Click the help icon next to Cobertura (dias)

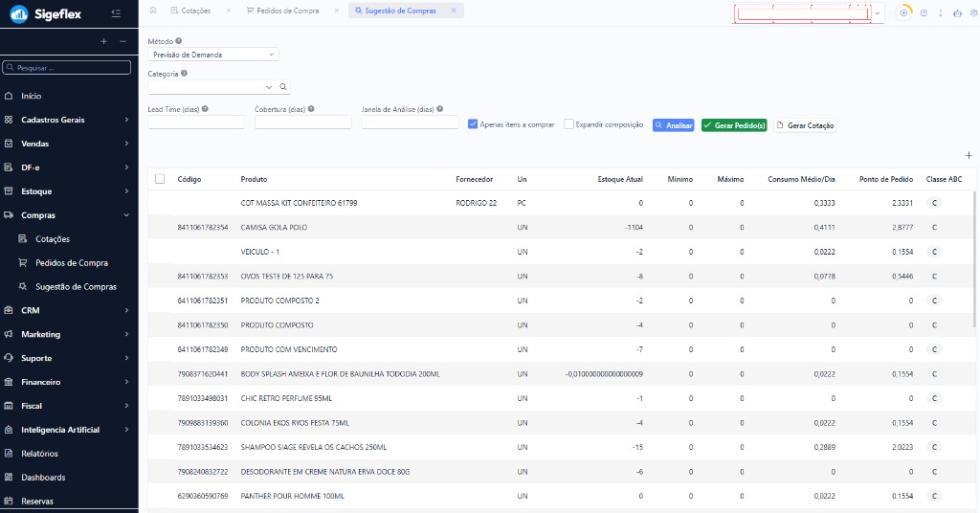pyautogui.click(x=311, y=109)
